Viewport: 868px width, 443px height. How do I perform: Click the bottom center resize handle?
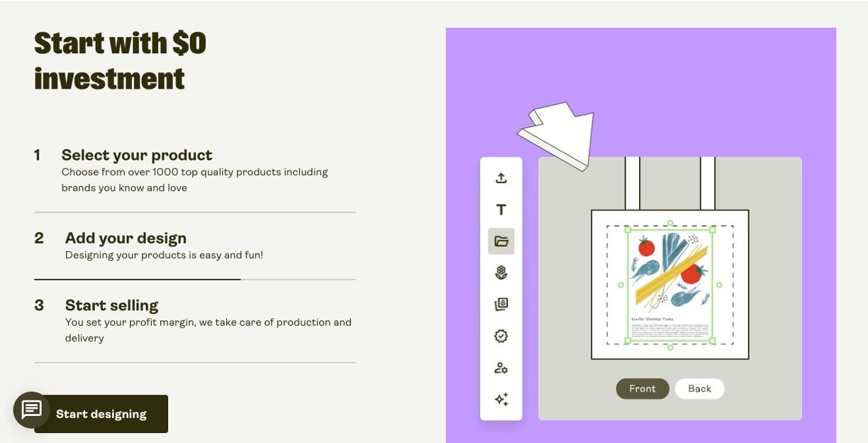(x=670, y=347)
